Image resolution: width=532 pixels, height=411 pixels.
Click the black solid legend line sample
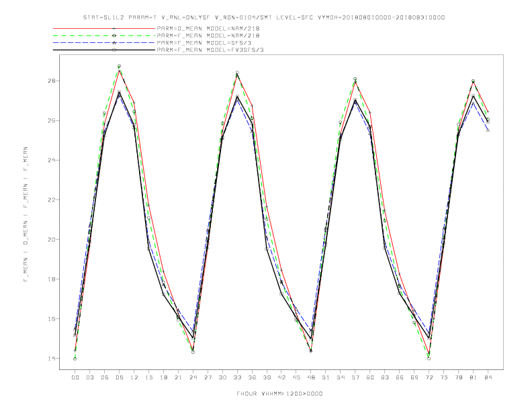104,50
